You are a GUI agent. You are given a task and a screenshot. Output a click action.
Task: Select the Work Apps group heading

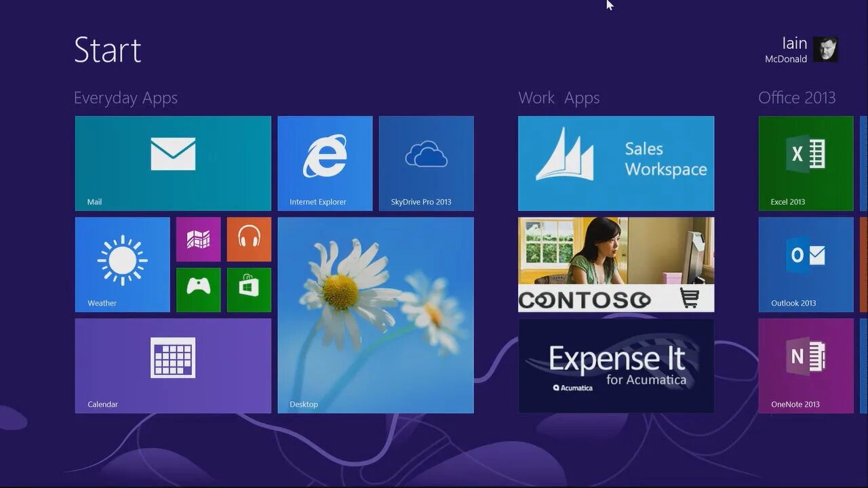[x=559, y=98]
